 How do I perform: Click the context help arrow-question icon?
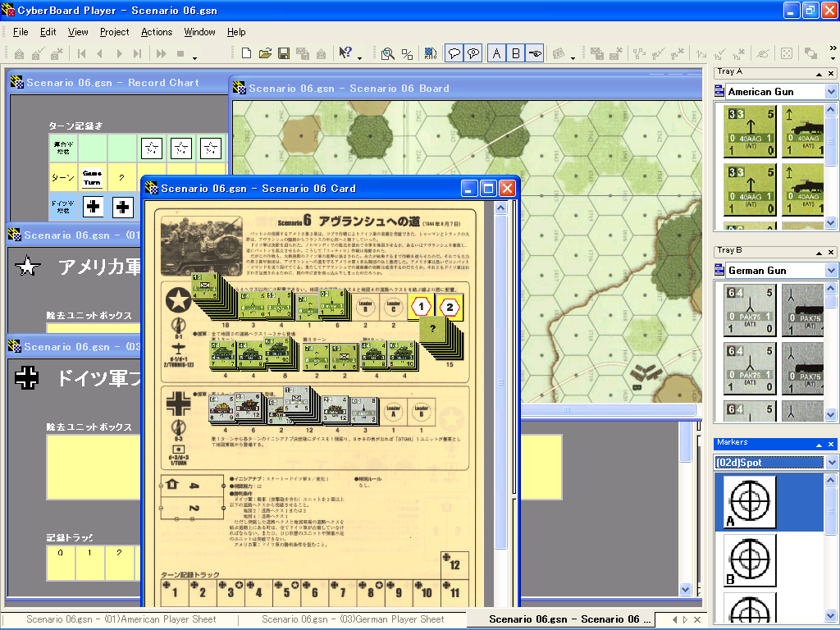tap(345, 52)
